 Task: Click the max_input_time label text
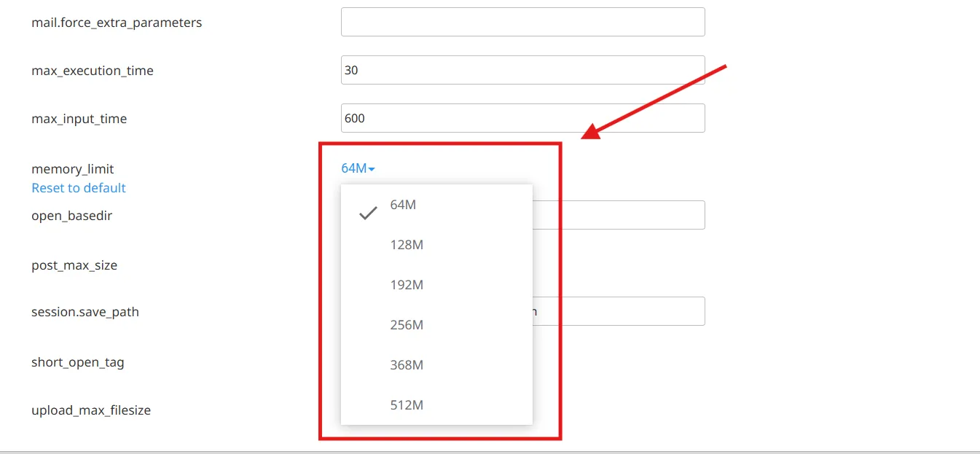click(x=79, y=119)
